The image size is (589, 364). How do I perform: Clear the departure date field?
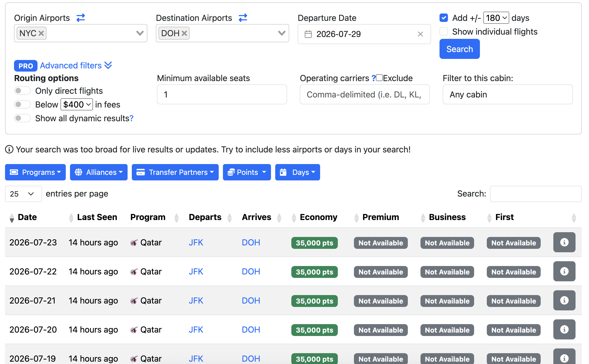[x=420, y=34]
